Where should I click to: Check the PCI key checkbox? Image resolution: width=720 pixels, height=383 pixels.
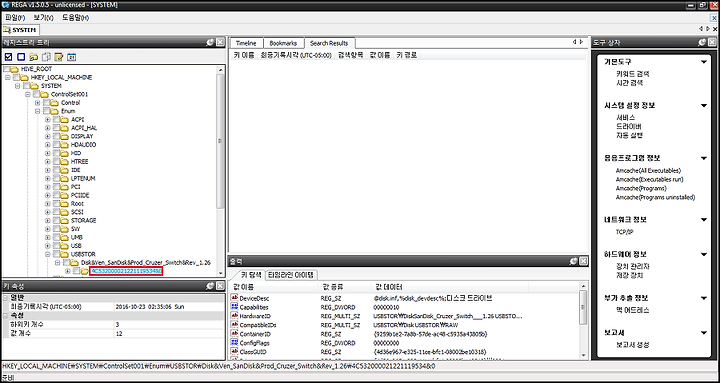pos(56,187)
